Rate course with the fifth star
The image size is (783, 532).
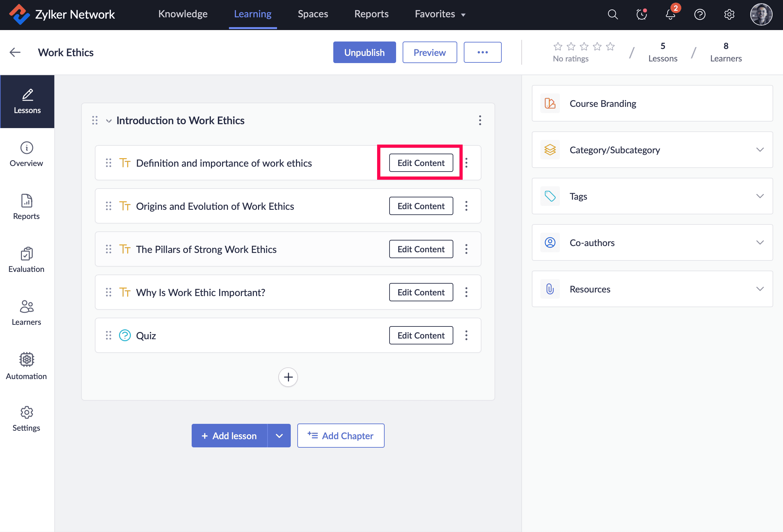tap(610, 46)
